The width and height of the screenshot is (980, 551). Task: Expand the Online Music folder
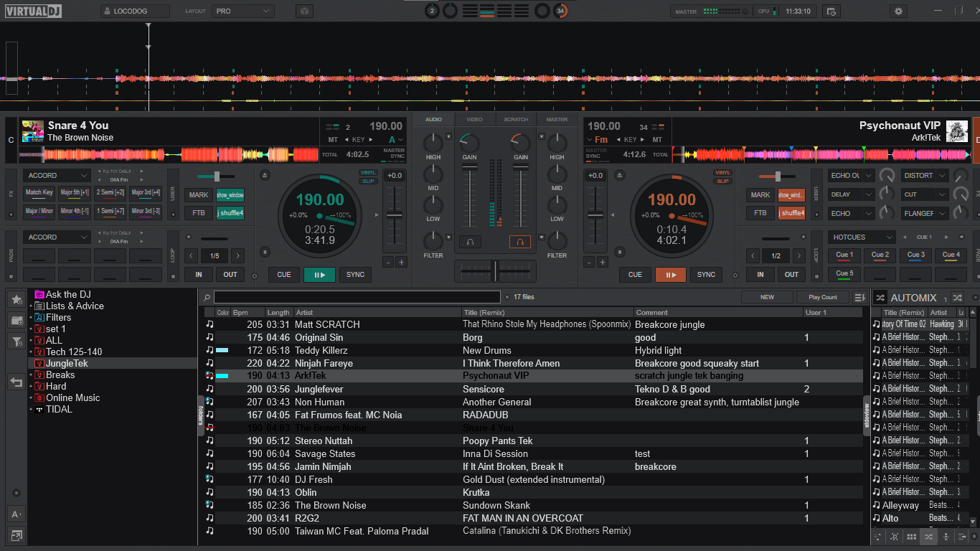(32, 398)
